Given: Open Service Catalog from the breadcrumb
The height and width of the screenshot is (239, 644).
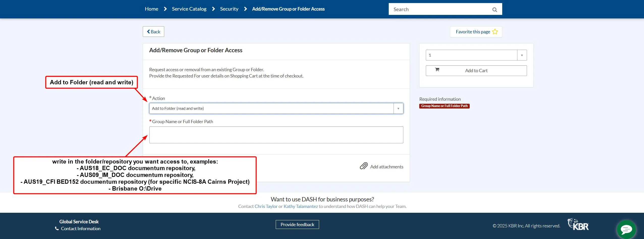Looking at the screenshot, I should click(x=189, y=9).
